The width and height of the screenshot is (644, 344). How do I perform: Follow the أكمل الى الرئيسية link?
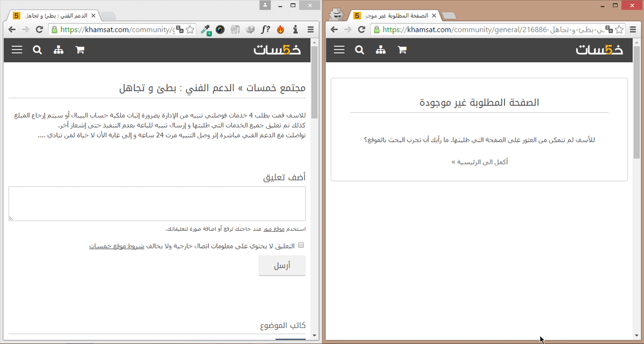click(x=480, y=162)
